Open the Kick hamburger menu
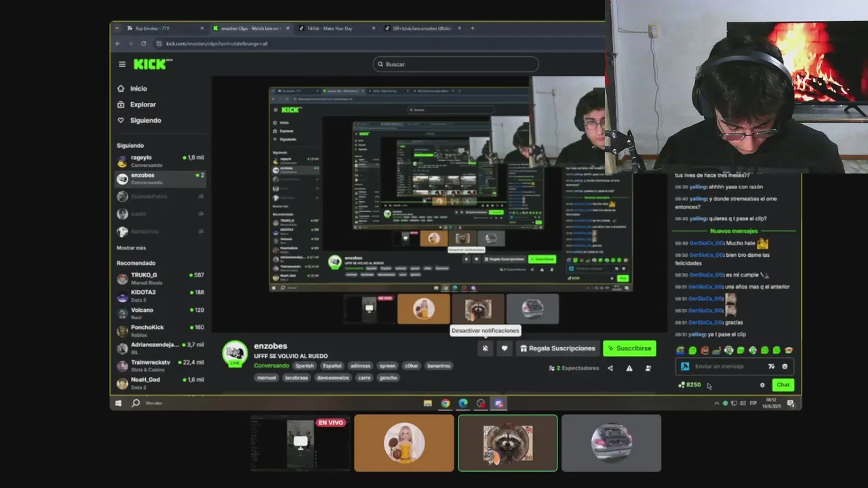The image size is (868, 488). click(122, 64)
